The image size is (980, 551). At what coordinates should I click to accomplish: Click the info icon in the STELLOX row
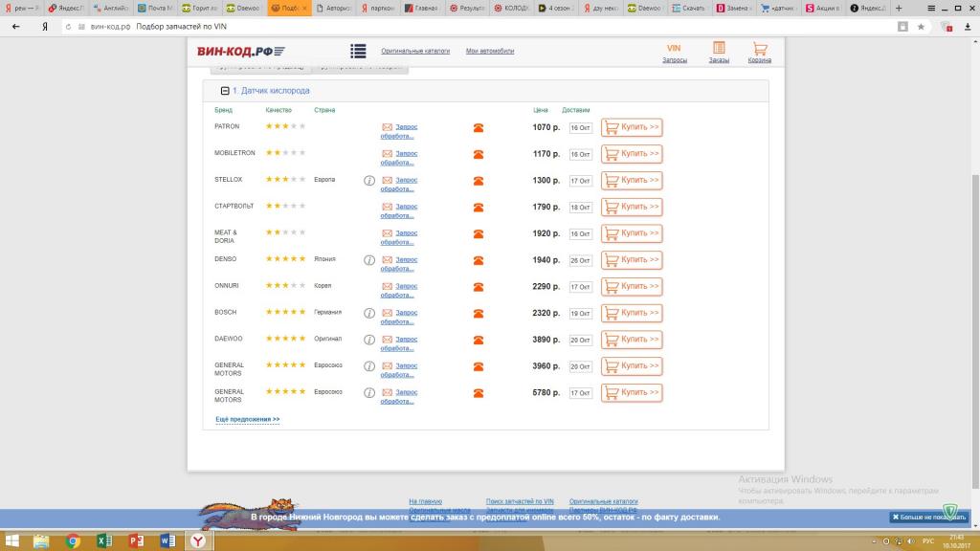coord(369,180)
